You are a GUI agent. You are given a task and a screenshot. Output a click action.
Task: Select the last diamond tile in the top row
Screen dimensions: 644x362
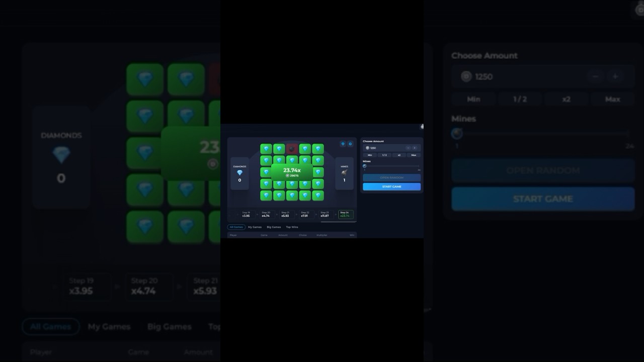(x=318, y=149)
